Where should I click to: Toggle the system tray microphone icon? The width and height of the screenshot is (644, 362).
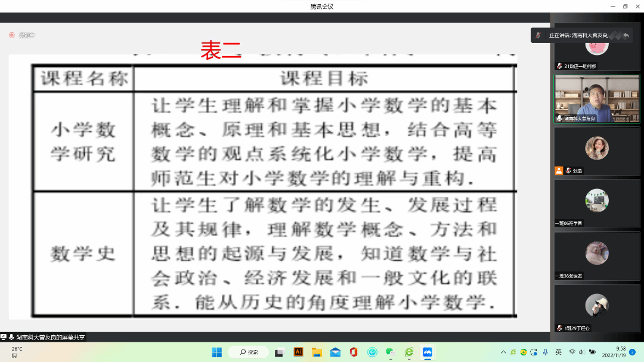pos(545,352)
